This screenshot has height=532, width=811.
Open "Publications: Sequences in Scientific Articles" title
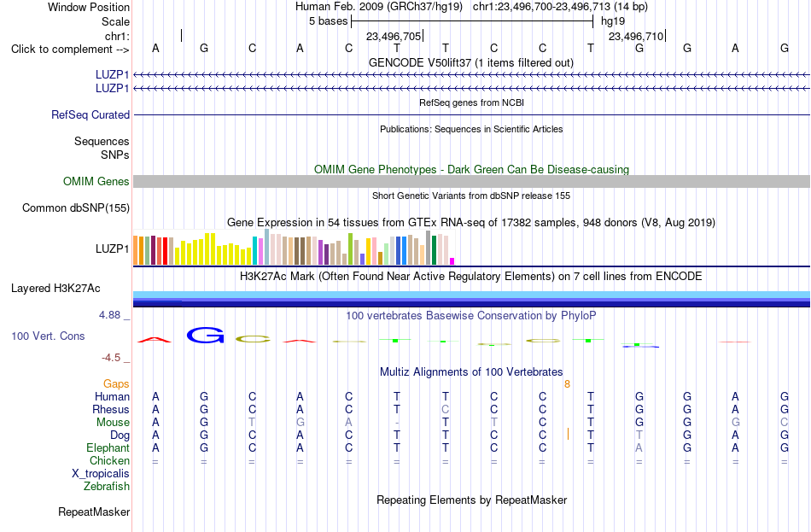point(471,129)
